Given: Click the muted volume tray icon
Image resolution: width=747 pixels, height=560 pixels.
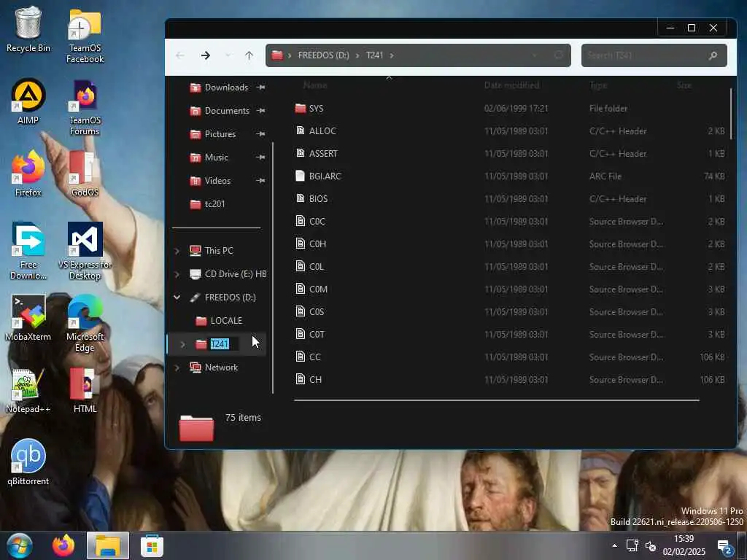Looking at the screenshot, I should coord(651,545).
